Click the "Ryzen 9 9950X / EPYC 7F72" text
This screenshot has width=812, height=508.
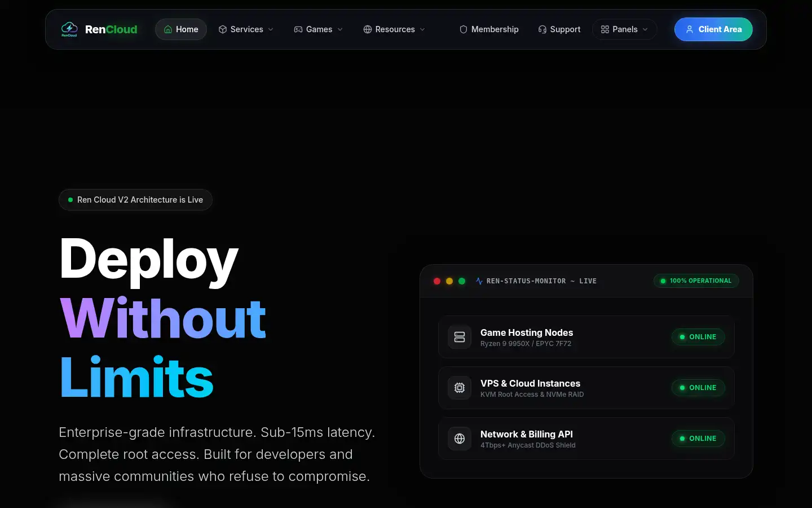click(x=526, y=344)
